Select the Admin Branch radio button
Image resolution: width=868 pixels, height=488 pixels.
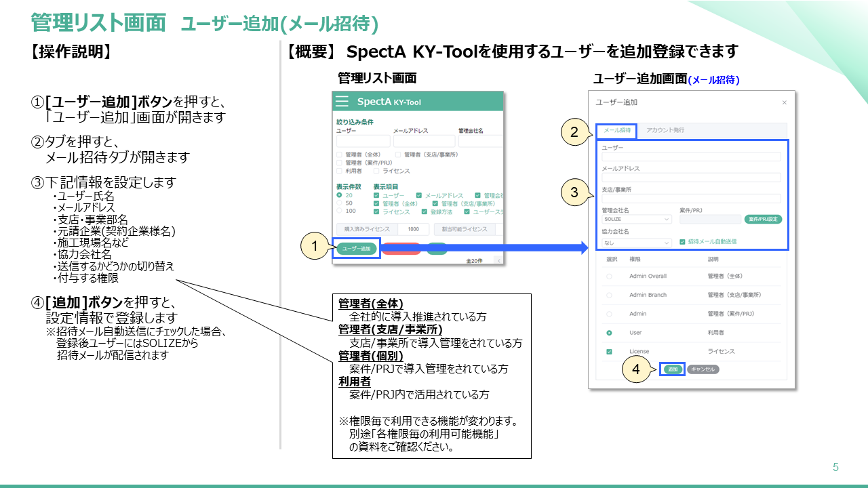tap(609, 296)
